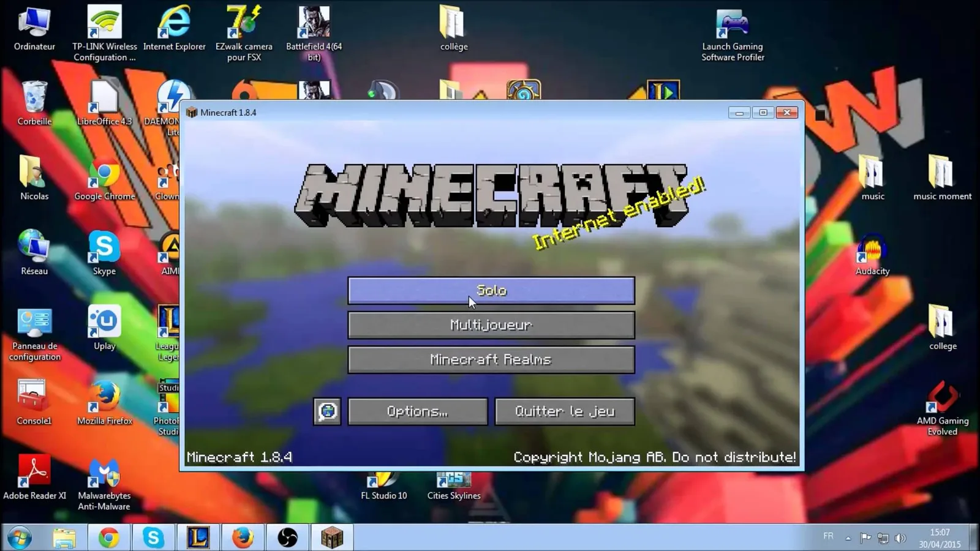Show hidden system tray icons
The height and width of the screenshot is (551, 980).
pyautogui.click(x=848, y=539)
